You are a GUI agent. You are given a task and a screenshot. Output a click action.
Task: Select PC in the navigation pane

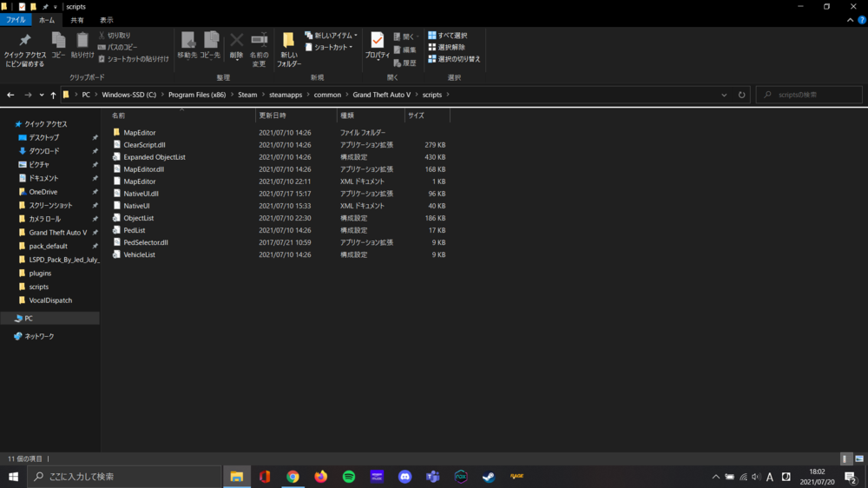coord(29,319)
